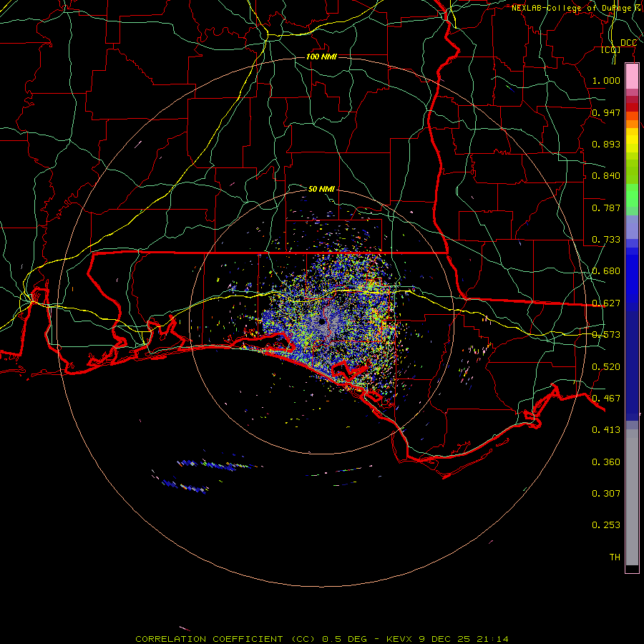The image size is (644, 644).
Task: Click the 0.680 scale value
Action: [x=606, y=271]
